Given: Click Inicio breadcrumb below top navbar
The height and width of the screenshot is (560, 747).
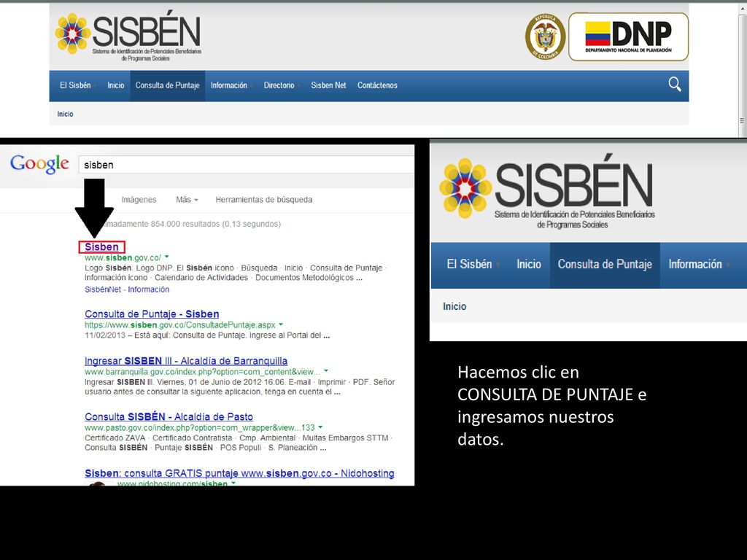Looking at the screenshot, I should [x=65, y=114].
